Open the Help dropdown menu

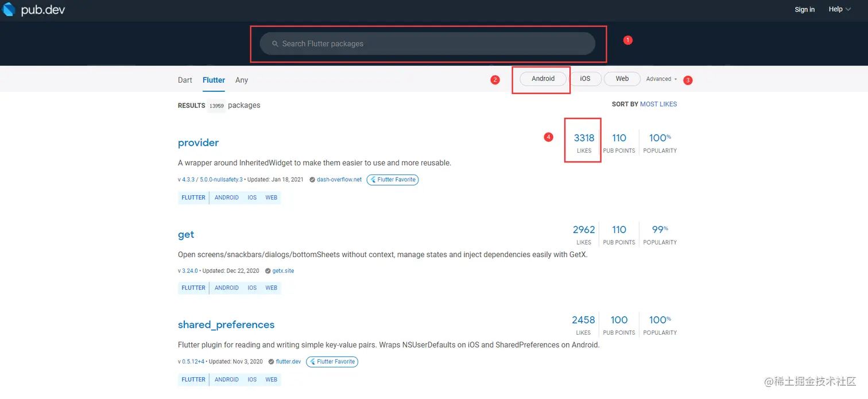click(839, 9)
